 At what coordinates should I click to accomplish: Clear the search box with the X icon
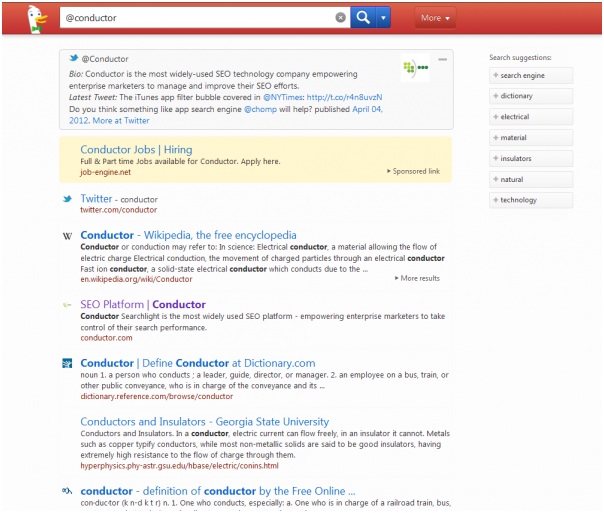(340, 18)
